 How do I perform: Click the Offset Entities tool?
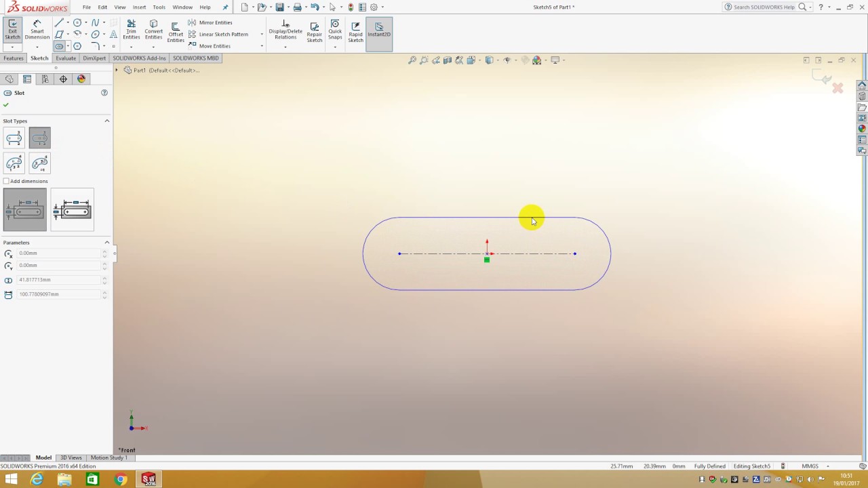tap(176, 33)
